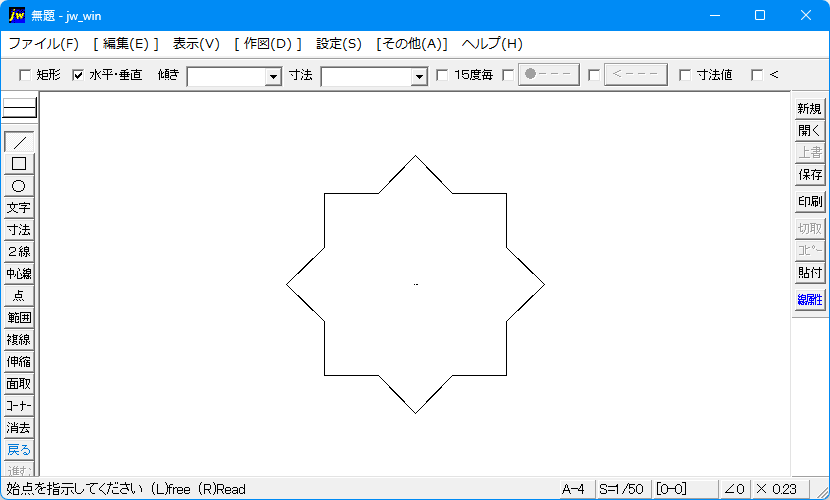
Task: Open 線属性 line attributes
Action: (x=810, y=300)
